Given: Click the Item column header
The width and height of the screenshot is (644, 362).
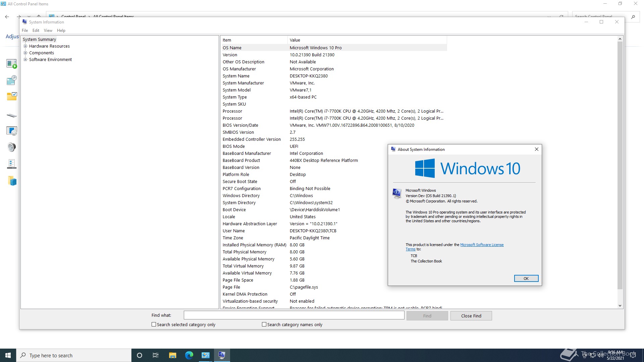Looking at the screenshot, I should (x=254, y=40).
